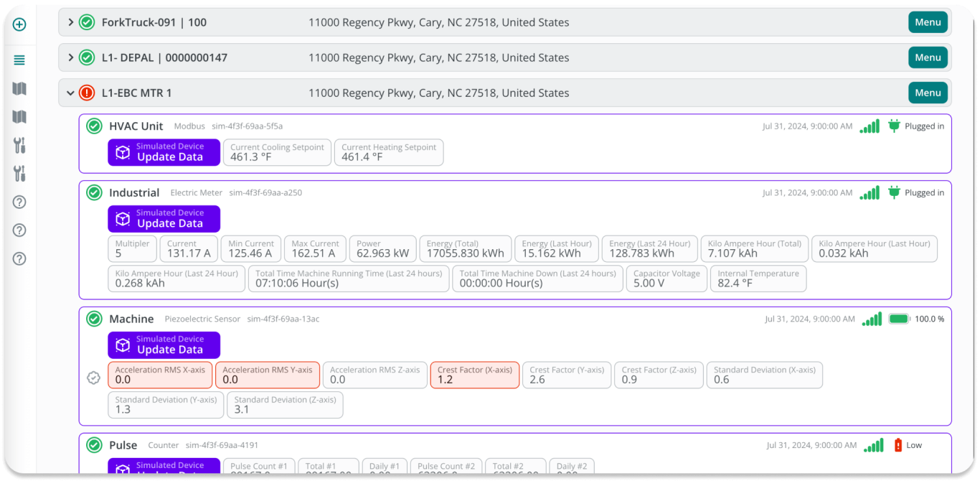This screenshot has height=481, width=980.
Task: Click Pulse low battery warning icon
Action: point(898,445)
